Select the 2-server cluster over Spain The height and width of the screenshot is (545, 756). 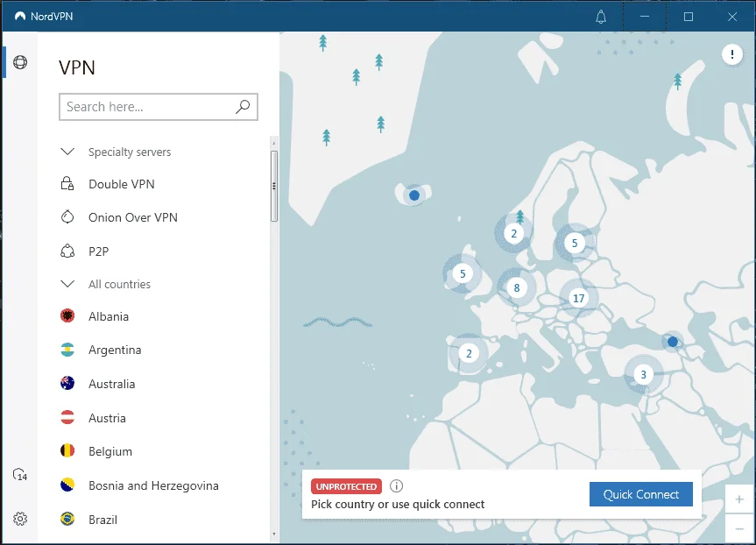coord(469,353)
